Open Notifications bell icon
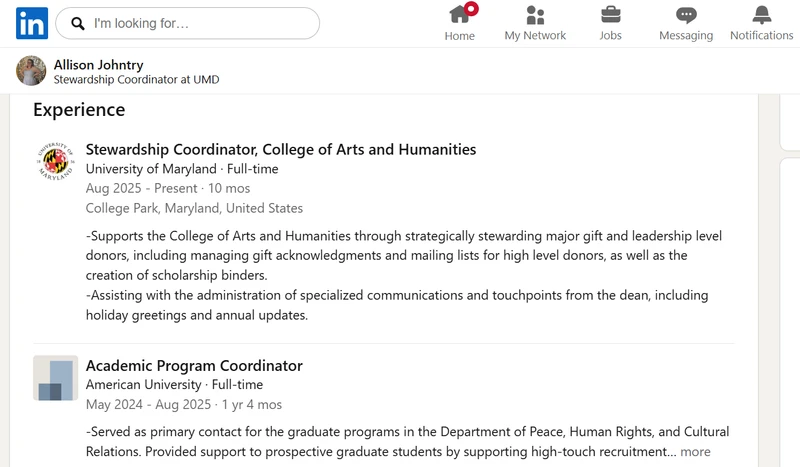The image size is (800, 467). (x=761, y=15)
